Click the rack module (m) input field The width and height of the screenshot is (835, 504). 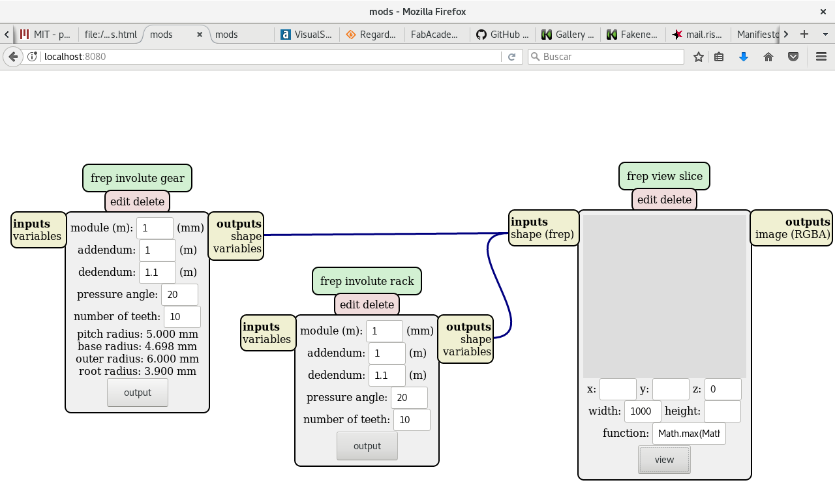(385, 331)
